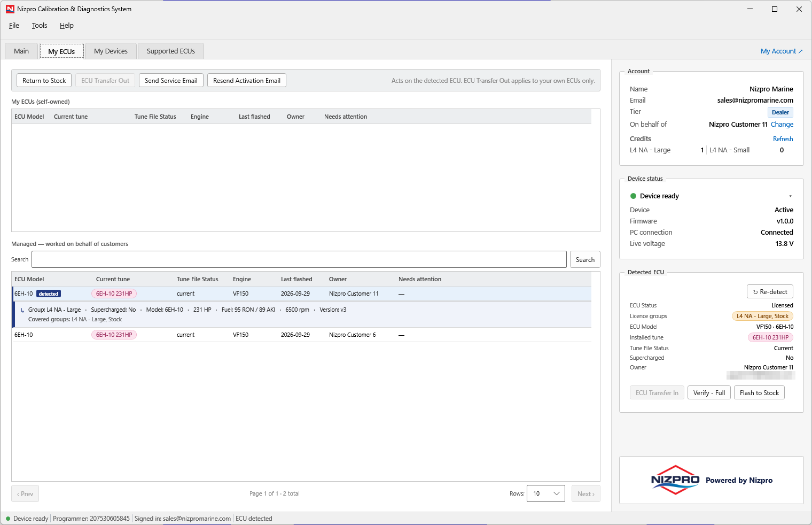Switch to the My Devices tab

tap(111, 51)
